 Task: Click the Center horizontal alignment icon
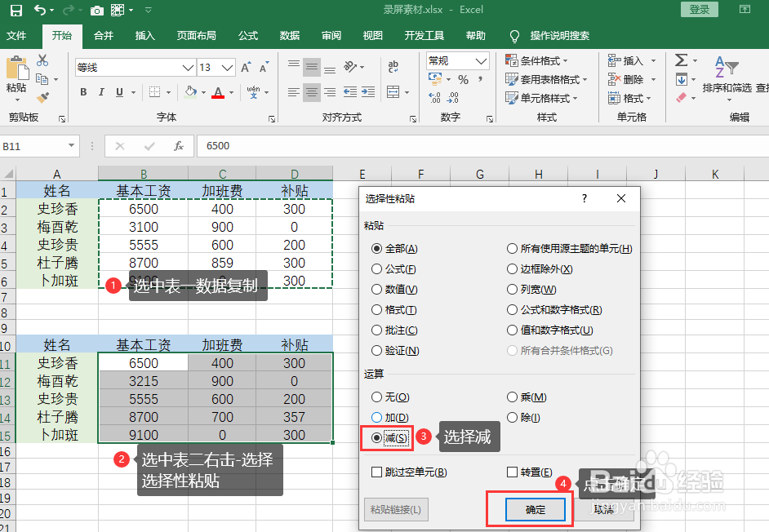point(311,91)
